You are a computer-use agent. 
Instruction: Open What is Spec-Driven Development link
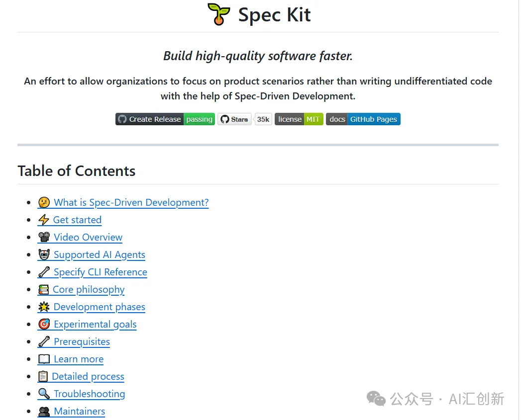pyautogui.click(x=131, y=203)
